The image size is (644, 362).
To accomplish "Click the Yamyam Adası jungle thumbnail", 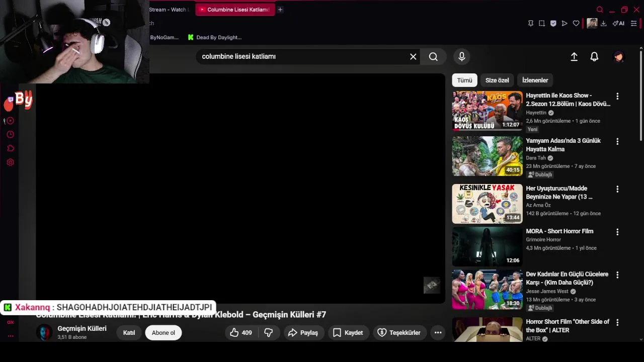I will click(x=487, y=156).
